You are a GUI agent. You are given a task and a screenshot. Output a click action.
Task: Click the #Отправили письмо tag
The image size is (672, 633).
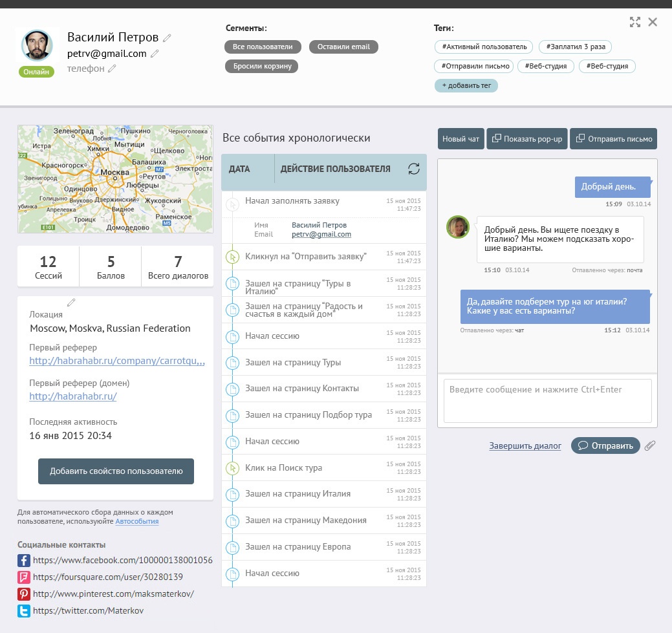(x=474, y=66)
